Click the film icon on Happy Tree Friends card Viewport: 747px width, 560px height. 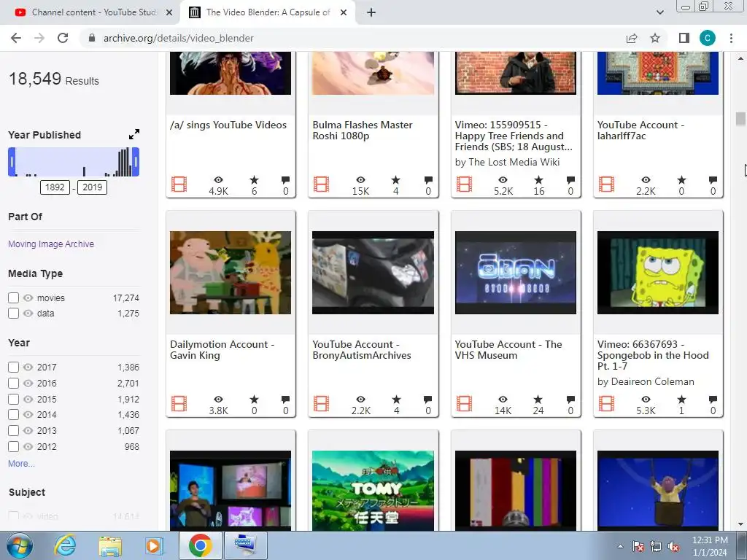pos(464,184)
